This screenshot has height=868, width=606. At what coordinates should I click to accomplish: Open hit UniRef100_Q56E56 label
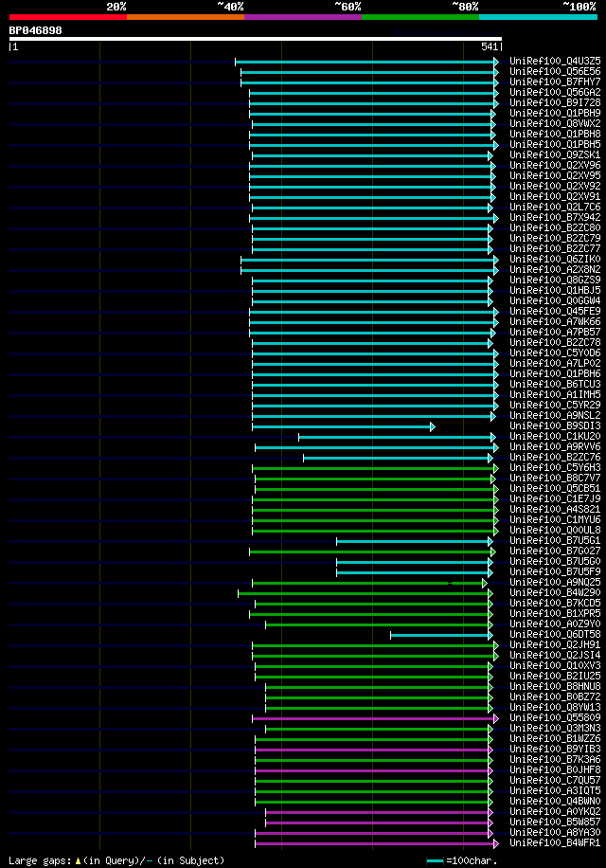pos(555,71)
